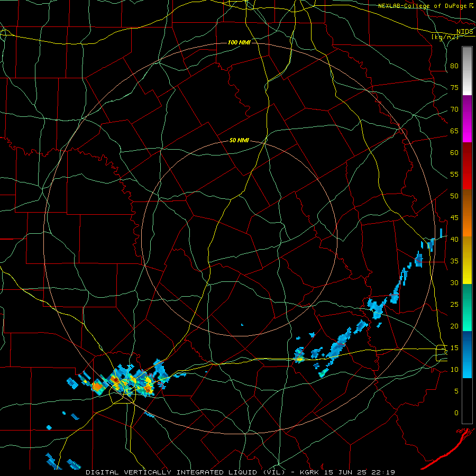
Task: Select the 20 value on the color scale
Action: pyautogui.click(x=454, y=326)
